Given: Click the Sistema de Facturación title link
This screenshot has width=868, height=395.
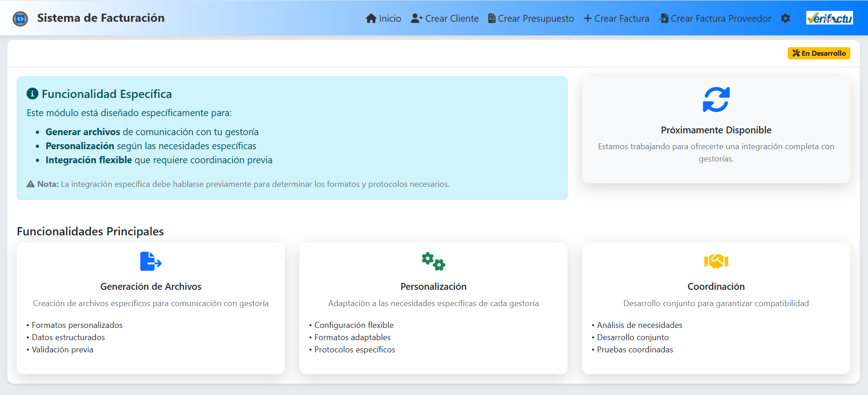Looking at the screenshot, I should tap(101, 18).
